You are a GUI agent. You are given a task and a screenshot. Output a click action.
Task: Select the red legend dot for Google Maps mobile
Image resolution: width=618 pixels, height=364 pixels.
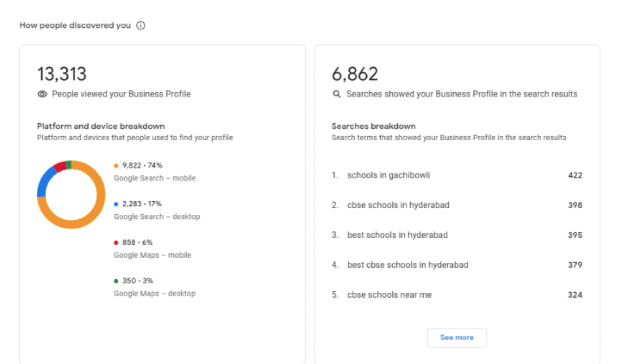pos(116,242)
